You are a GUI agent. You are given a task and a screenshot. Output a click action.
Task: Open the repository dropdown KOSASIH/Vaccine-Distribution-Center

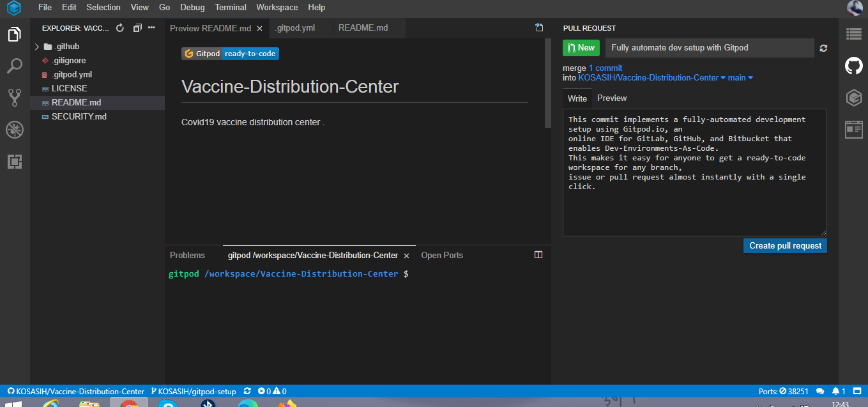(651, 77)
